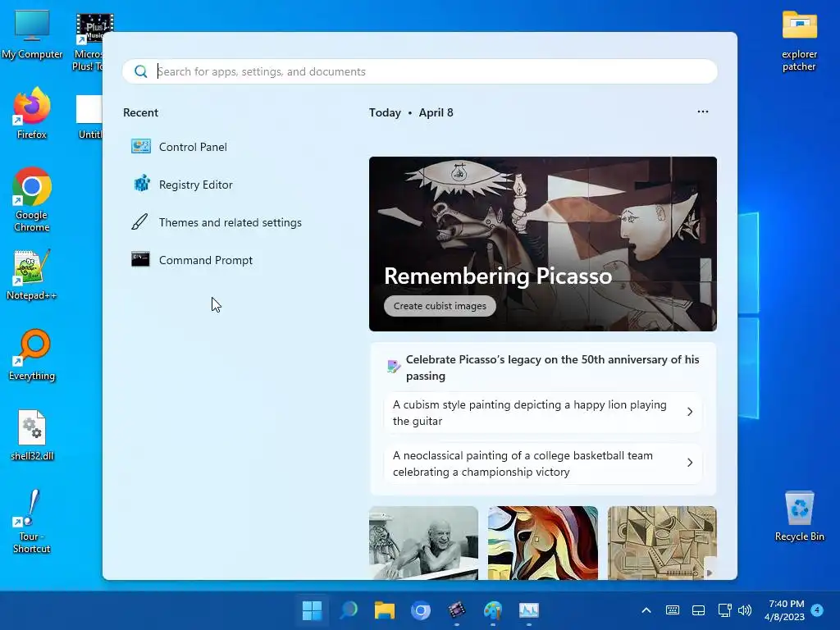Image resolution: width=840 pixels, height=630 pixels.
Task: Open the Paint palette app on taskbar
Action: click(x=493, y=610)
